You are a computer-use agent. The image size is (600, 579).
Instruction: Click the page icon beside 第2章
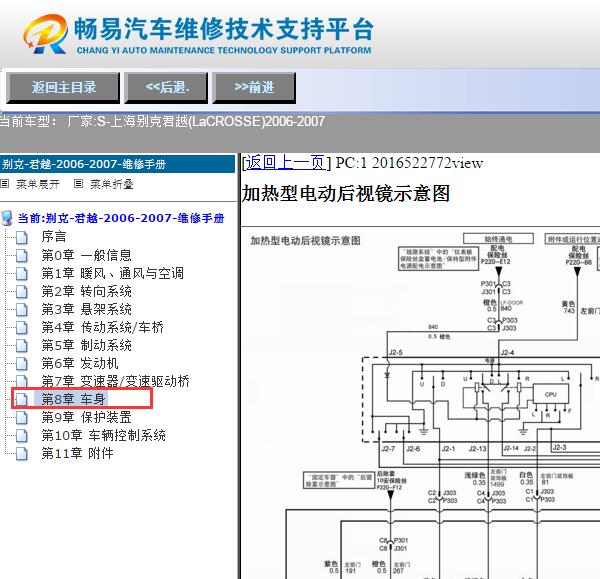point(21,292)
